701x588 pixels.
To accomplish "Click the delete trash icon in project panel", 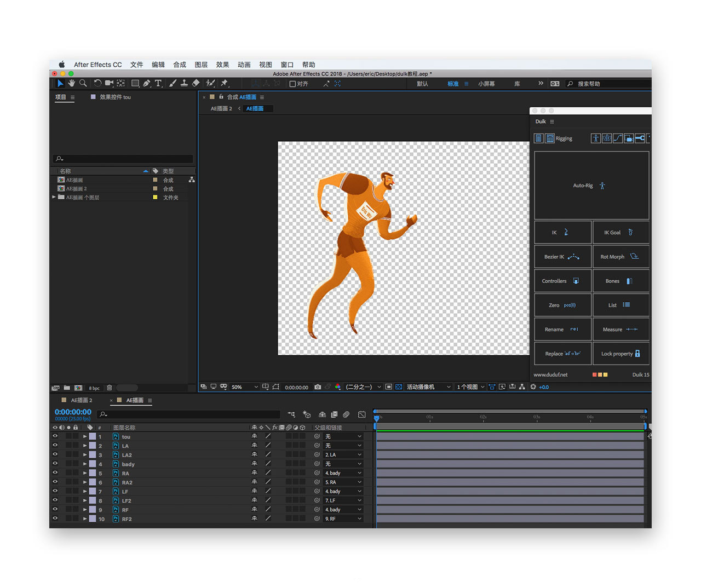I will (x=109, y=388).
